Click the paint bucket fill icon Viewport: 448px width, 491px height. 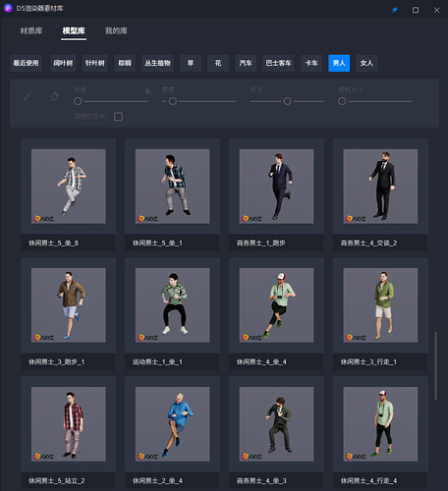coord(148,90)
